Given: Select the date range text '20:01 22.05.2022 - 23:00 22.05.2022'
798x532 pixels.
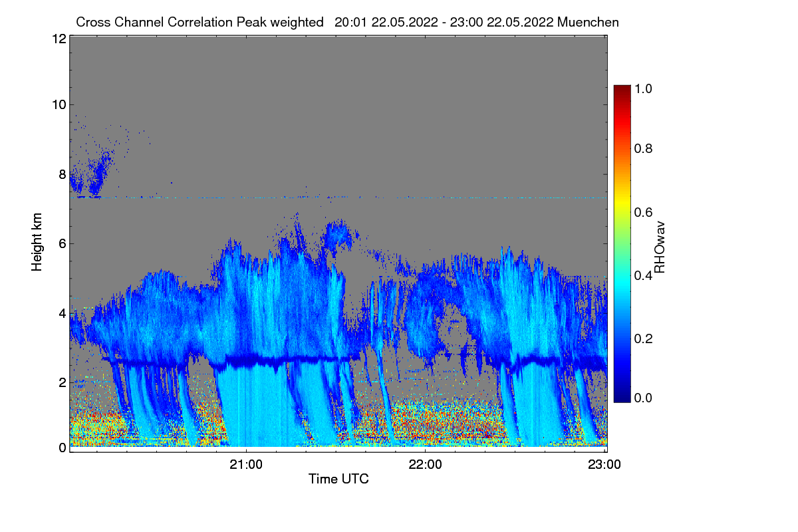Looking at the screenshot, I should point(445,22).
